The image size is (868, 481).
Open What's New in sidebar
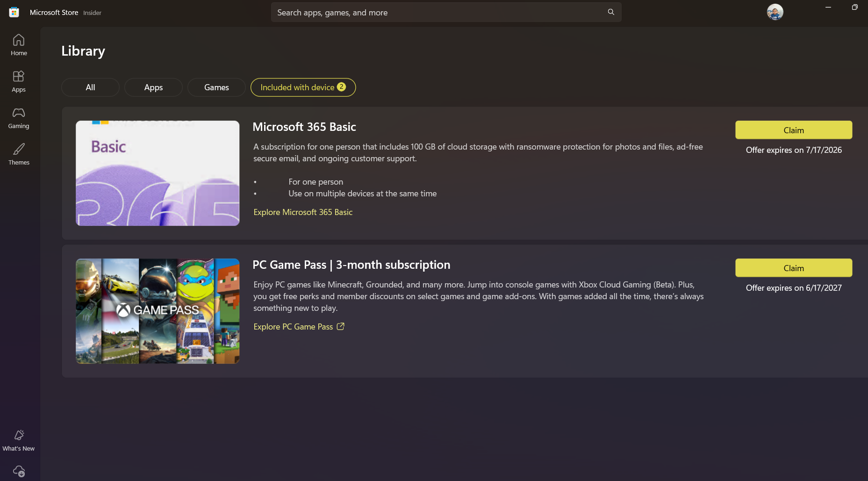(x=19, y=440)
